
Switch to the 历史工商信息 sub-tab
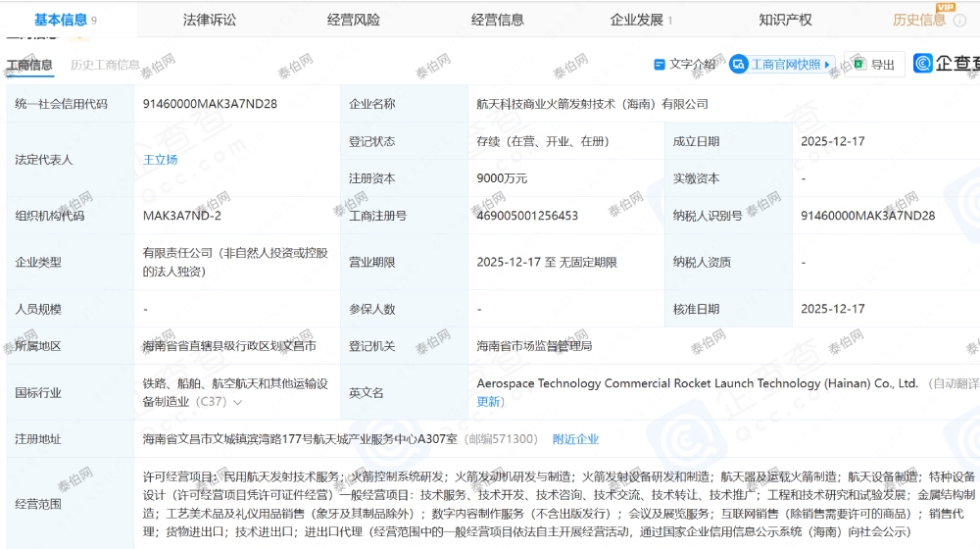(105, 66)
